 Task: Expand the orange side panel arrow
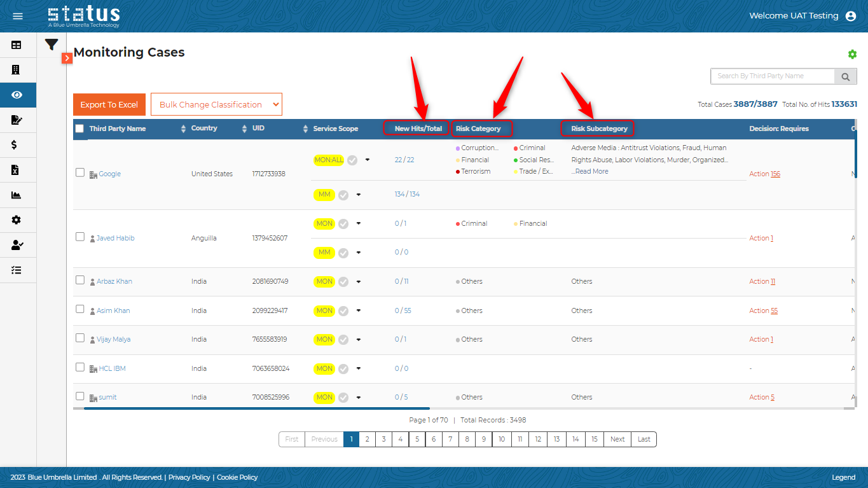point(67,58)
